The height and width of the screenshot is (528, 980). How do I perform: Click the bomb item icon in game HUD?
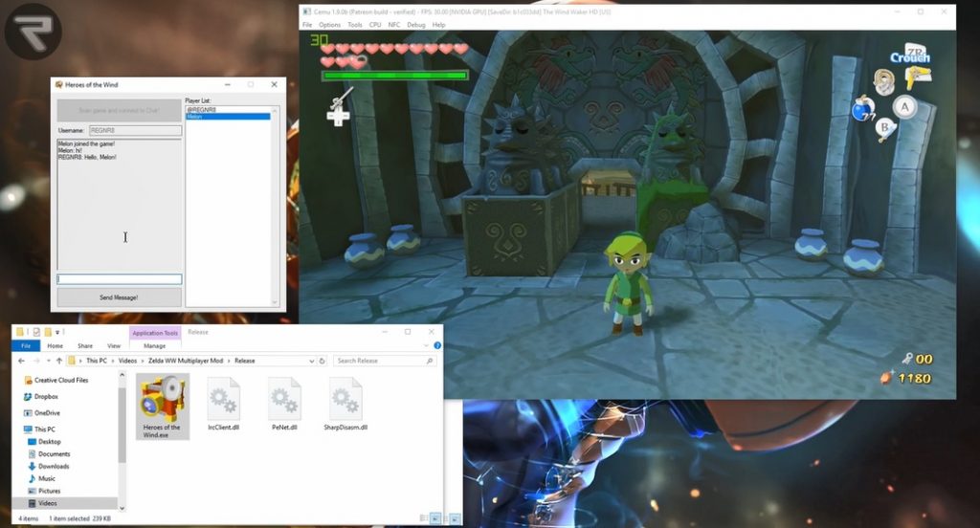862,109
